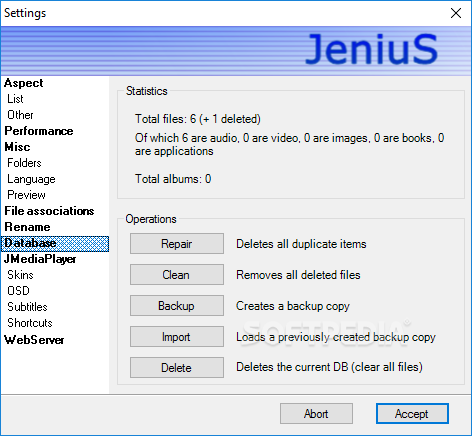Screen dimensions: 472x436
Task: Select the Database settings category
Action: click(x=55, y=244)
